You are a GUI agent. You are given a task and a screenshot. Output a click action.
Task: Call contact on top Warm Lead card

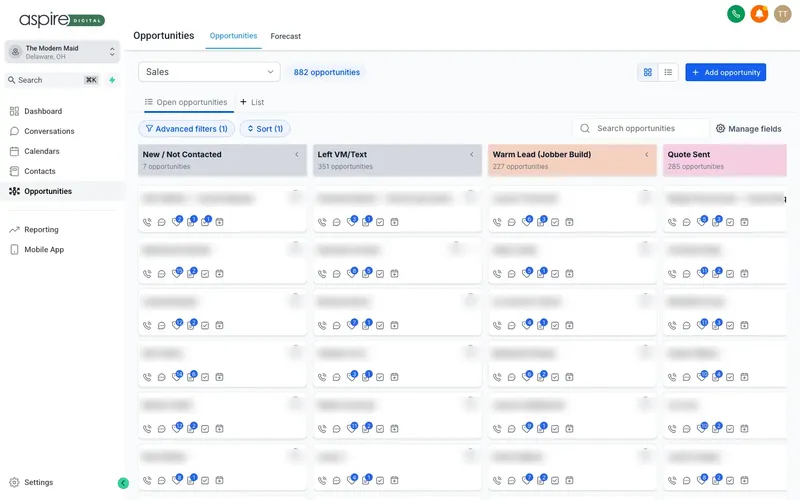497,222
